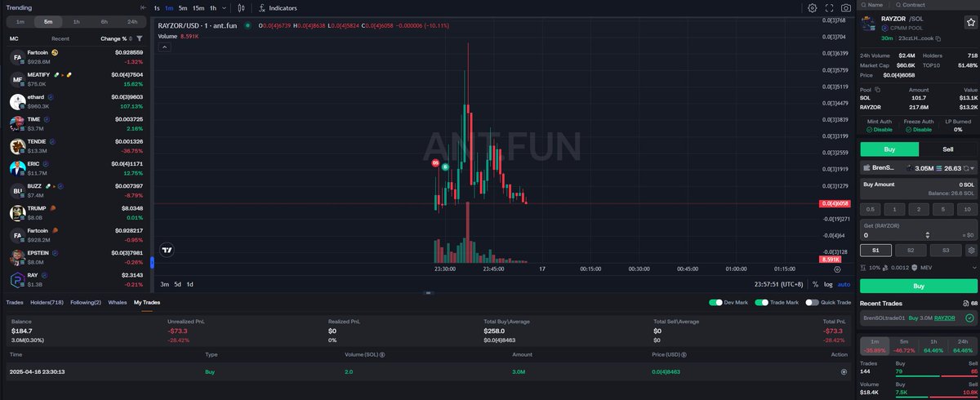Collapse the chart legend with the chevron
This screenshot has width=980, height=400.
(x=163, y=47)
